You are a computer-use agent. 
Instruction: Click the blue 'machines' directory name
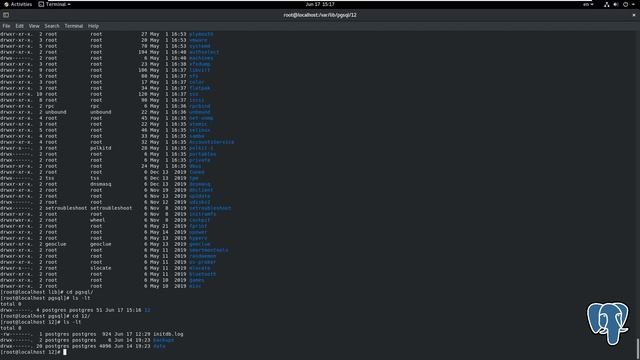[x=201, y=58]
